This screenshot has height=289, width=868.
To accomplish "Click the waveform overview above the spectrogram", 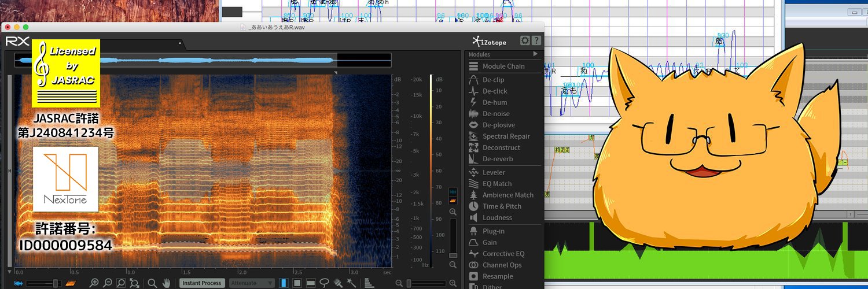I will [203, 60].
